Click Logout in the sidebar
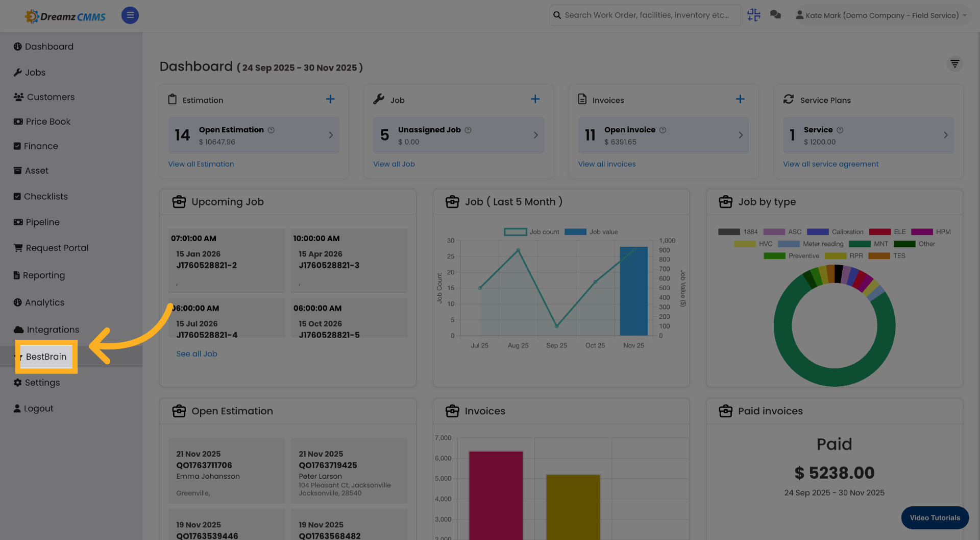Image resolution: width=980 pixels, height=540 pixels. pos(33,408)
